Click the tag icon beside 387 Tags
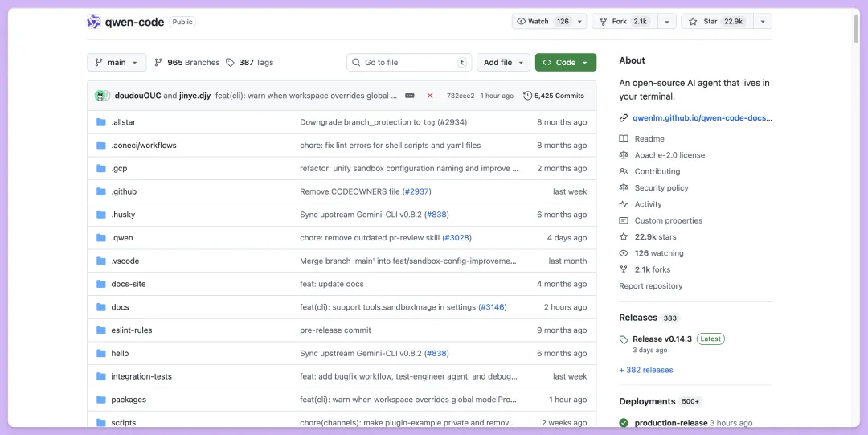The height and width of the screenshot is (435, 868). pyautogui.click(x=231, y=63)
